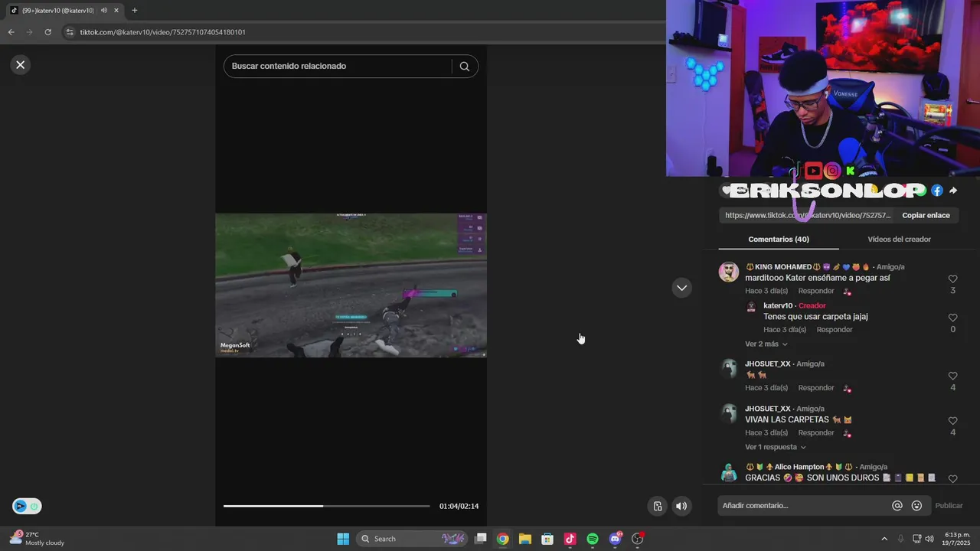This screenshot has width=980, height=551.
Task: Open KING MOHAMED's profile avatar
Action: tap(729, 272)
